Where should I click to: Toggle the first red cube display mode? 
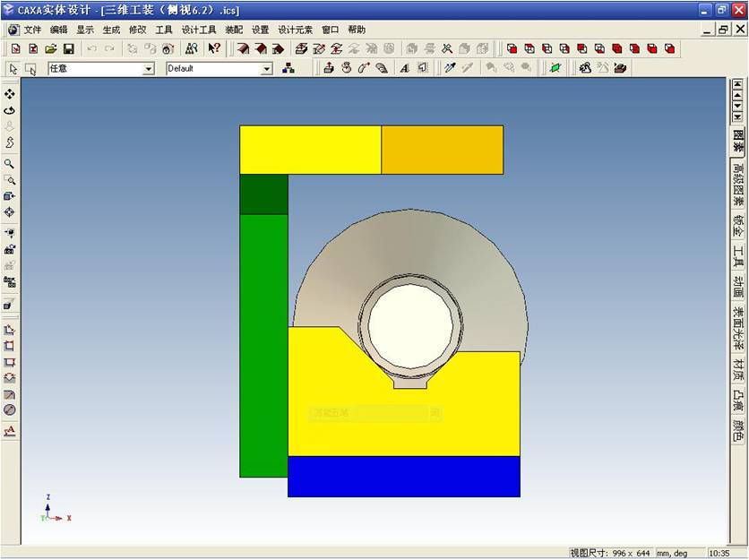512,48
